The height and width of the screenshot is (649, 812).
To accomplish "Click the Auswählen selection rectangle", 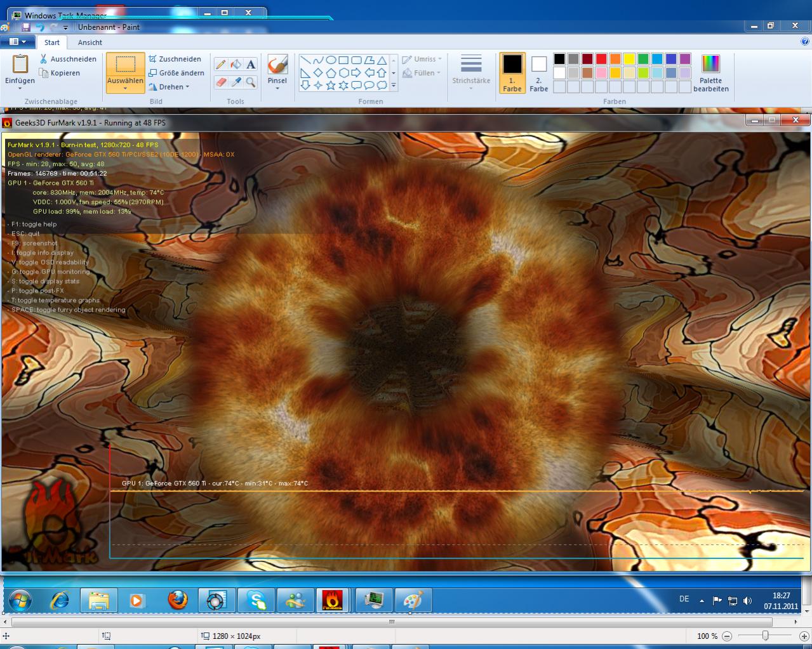I will (x=126, y=65).
